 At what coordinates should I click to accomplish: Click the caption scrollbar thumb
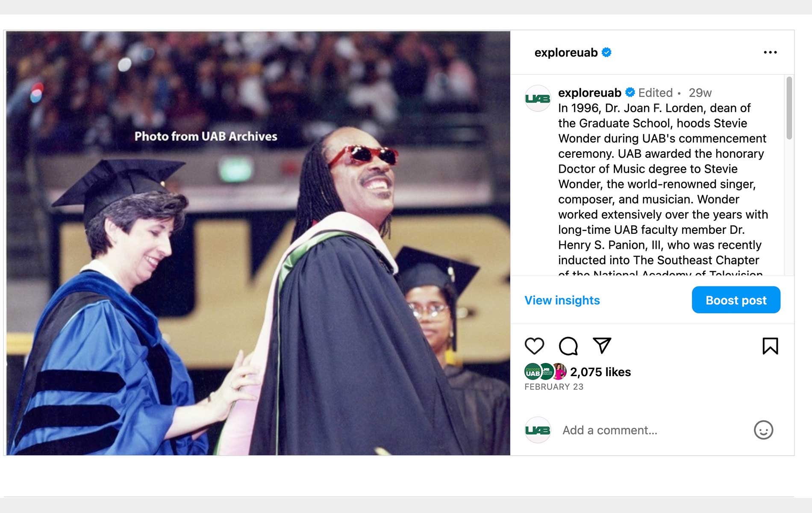[789, 108]
